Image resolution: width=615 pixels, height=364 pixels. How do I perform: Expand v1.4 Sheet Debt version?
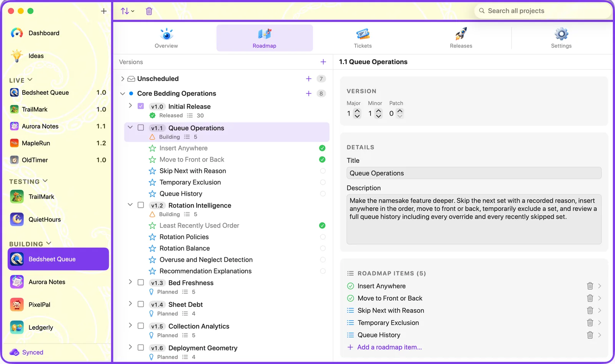[x=130, y=303]
